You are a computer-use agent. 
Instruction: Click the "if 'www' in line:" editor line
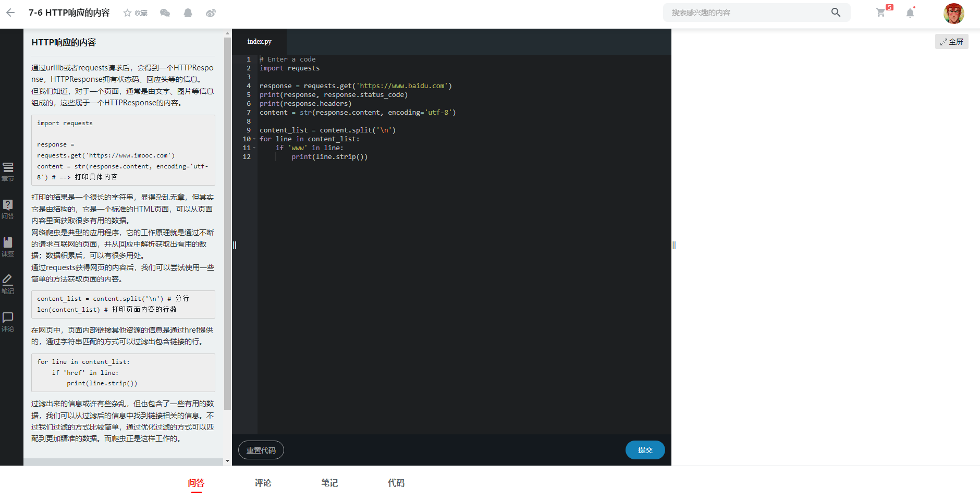(x=310, y=148)
